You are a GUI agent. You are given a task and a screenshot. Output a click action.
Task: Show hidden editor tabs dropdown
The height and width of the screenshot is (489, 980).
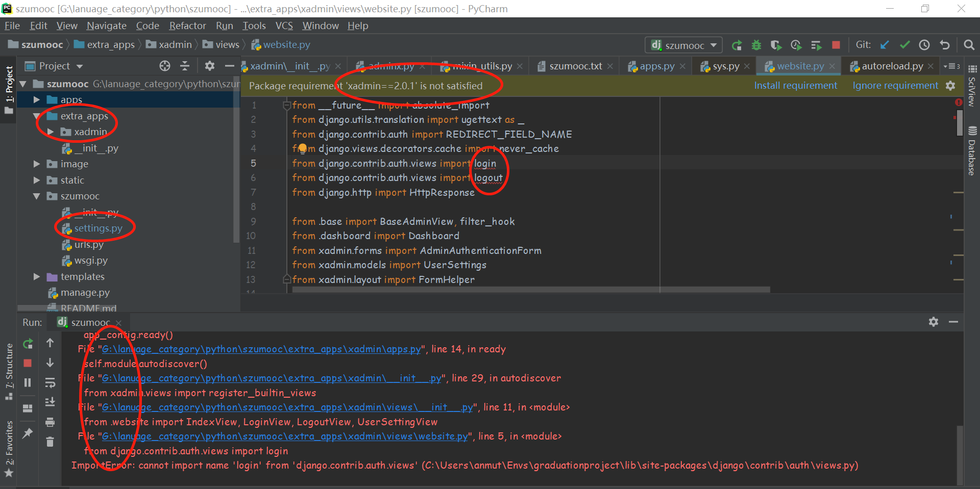[952, 66]
